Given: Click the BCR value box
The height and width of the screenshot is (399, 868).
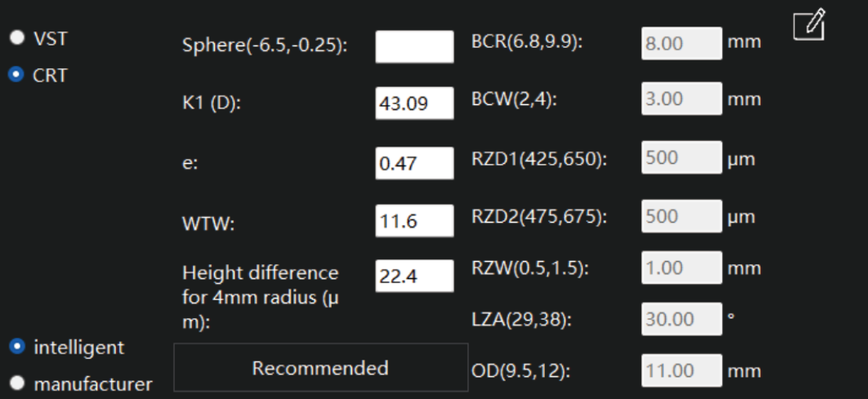Looking at the screenshot, I should [682, 43].
